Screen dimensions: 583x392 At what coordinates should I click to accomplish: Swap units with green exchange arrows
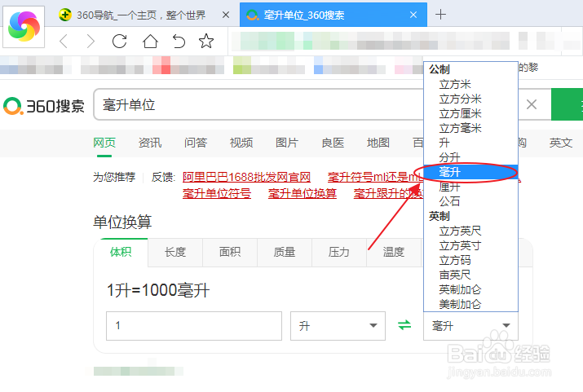coord(404,325)
